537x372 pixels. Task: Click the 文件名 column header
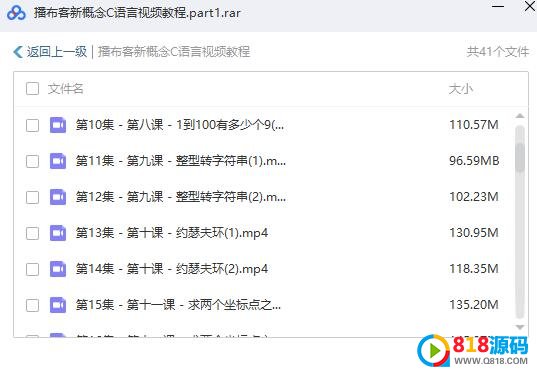[65, 89]
